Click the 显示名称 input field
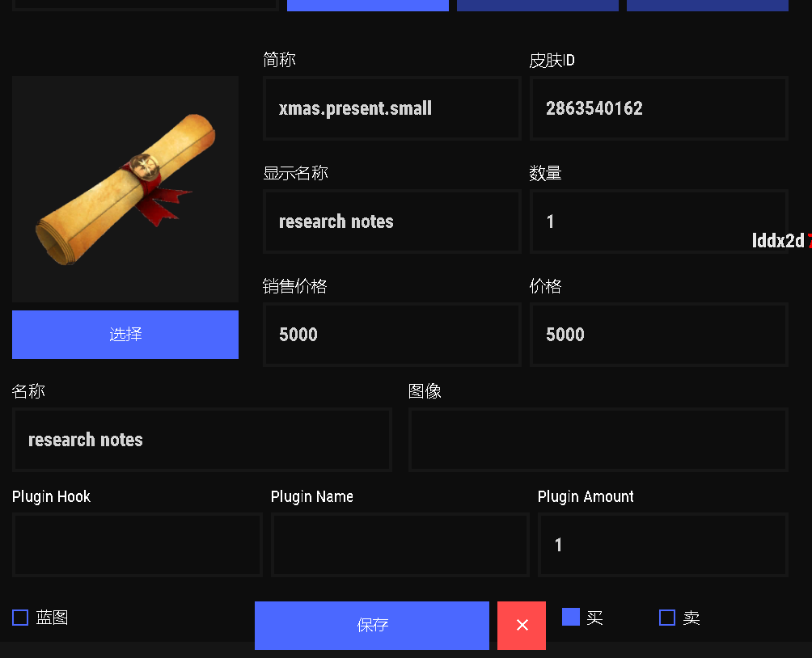Screen dimensions: 812x658 coord(392,221)
